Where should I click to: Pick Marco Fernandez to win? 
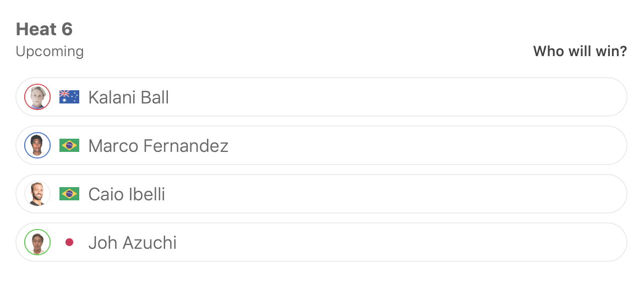[x=385, y=146]
